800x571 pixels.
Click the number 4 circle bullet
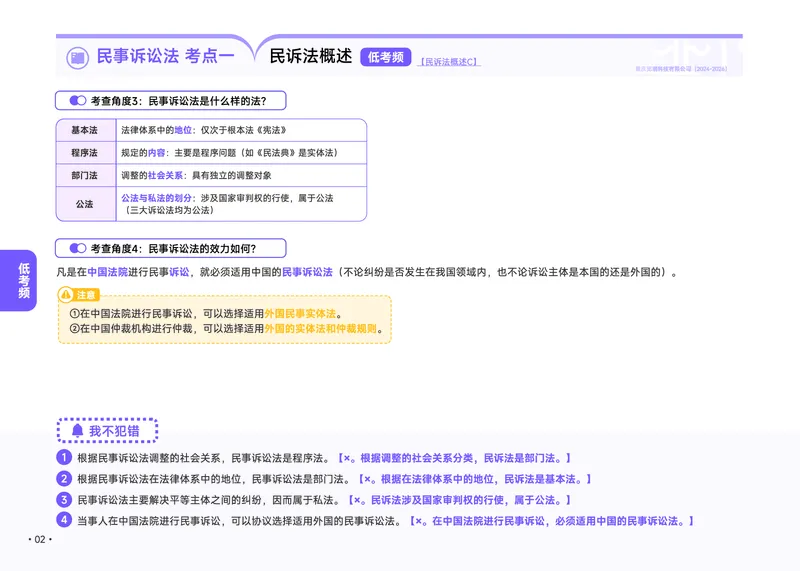(64, 520)
